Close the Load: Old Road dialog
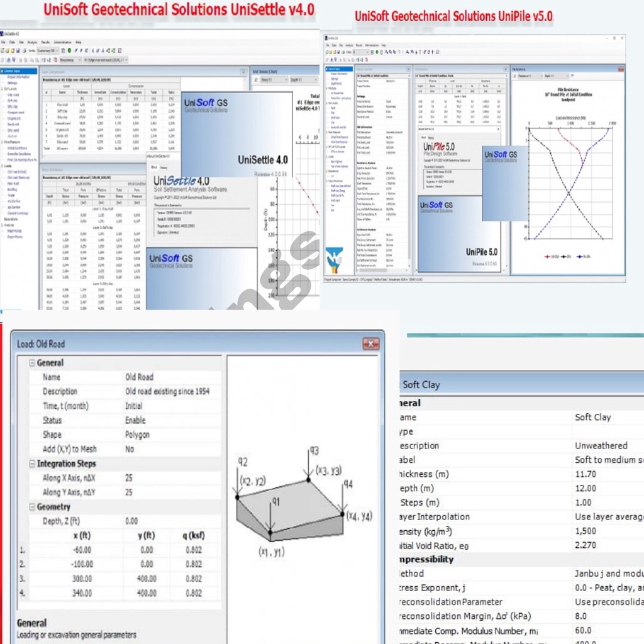644x644 pixels. (x=370, y=344)
